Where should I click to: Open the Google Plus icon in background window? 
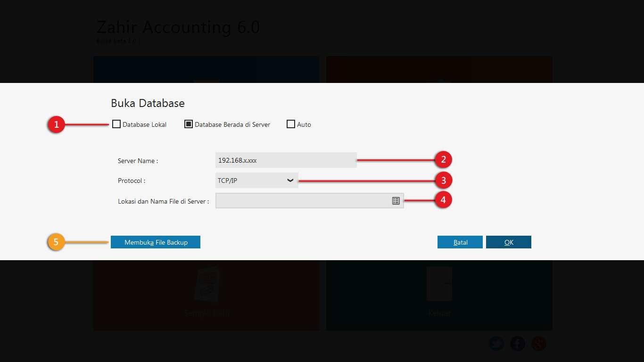538,344
